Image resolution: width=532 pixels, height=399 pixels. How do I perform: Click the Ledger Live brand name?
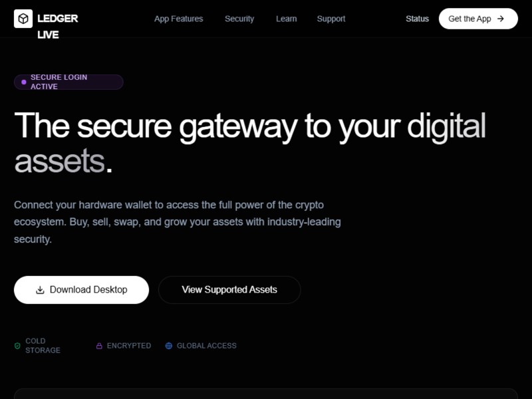pos(57,26)
